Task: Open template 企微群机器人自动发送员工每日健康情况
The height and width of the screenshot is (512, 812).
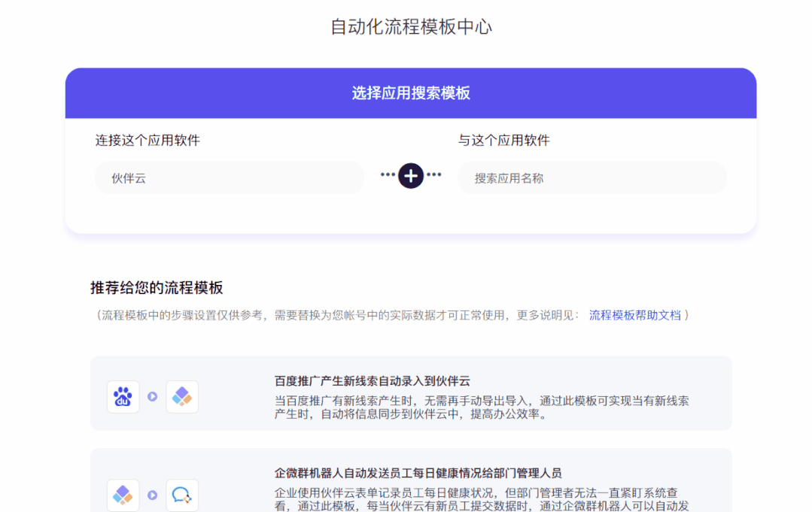Action: 418,473
